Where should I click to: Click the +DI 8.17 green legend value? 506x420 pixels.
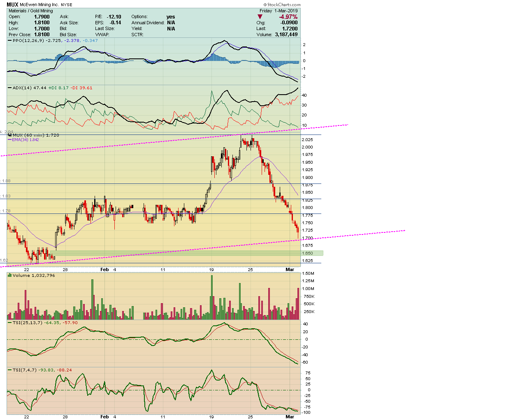coord(58,88)
